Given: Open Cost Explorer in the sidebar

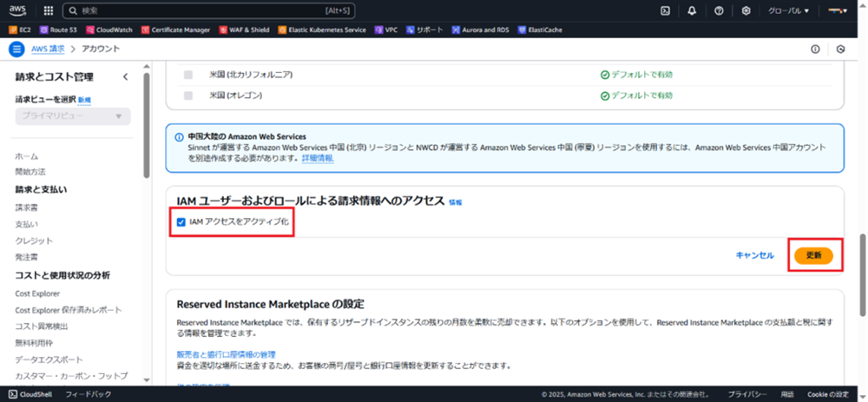Looking at the screenshot, I should 39,293.
